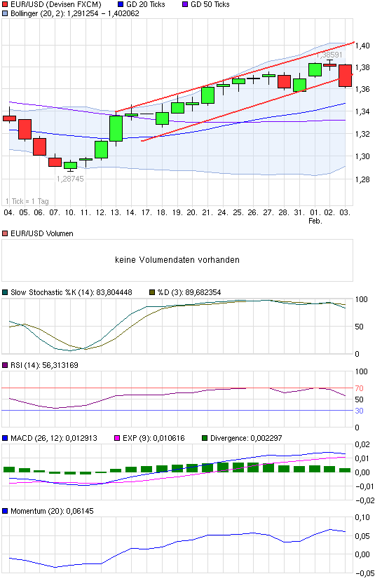Image resolution: width=382 pixels, height=588 pixels.
Task: Click the light blue Bollinger legend swatch
Action: click(5, 13)
